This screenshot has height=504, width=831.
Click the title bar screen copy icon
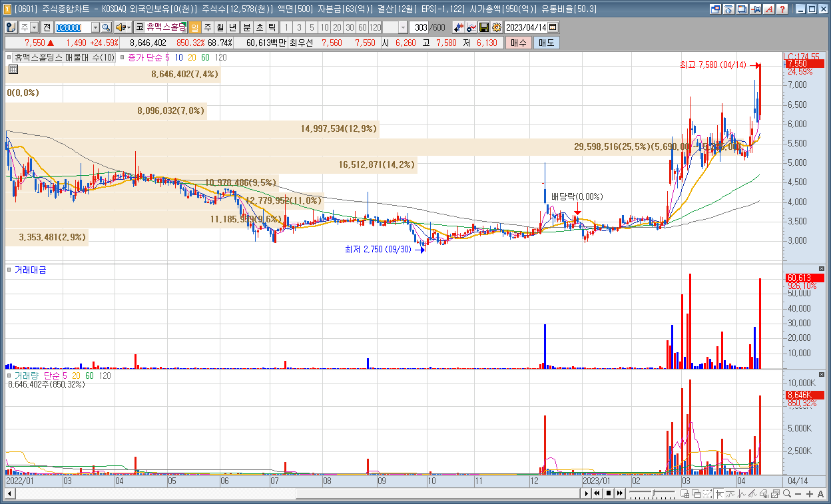pyautogui.click(x=716, y=9)
